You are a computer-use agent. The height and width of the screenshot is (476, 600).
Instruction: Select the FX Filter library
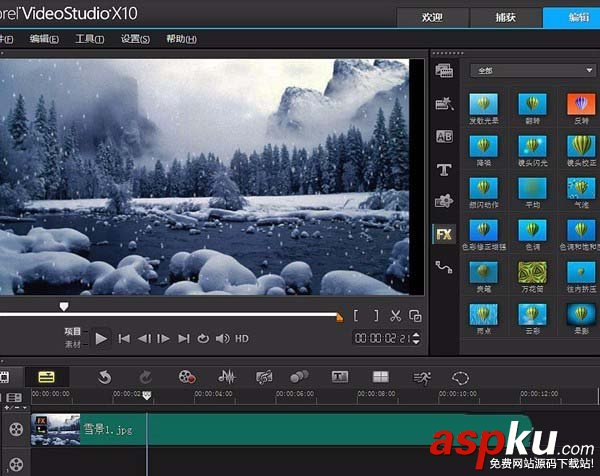click(444, 234)
